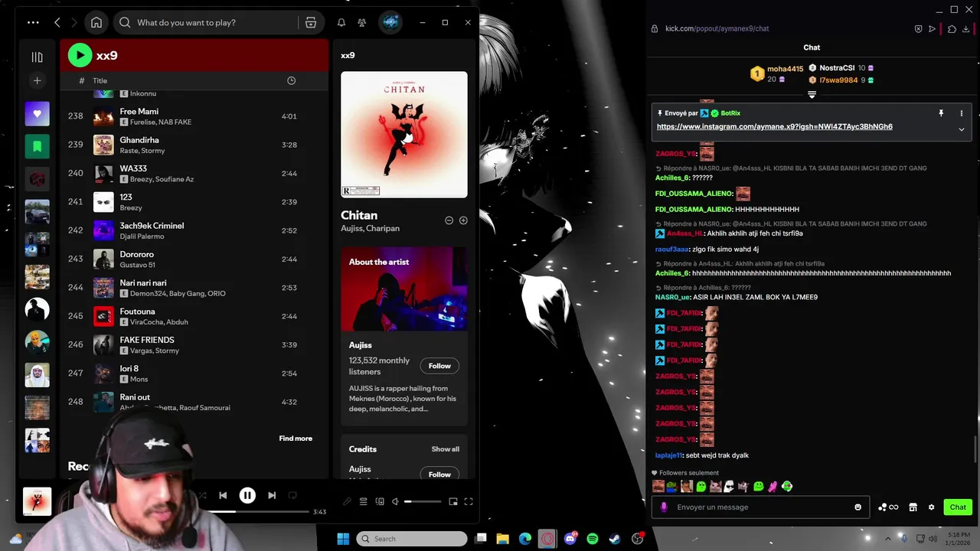Screen dimensions: 980x551
Task: Follow Aujiss in About the artist
Action: (439, 366)
